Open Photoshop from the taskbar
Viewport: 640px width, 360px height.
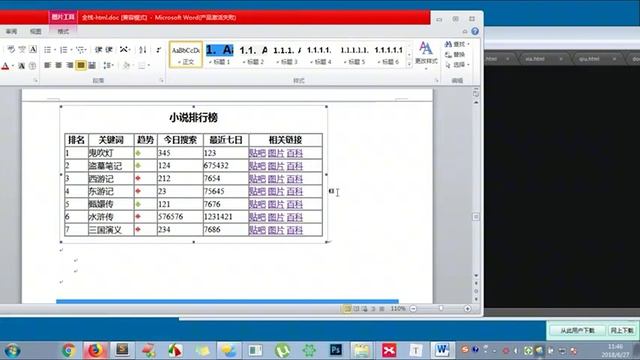[x=336, y=350]
